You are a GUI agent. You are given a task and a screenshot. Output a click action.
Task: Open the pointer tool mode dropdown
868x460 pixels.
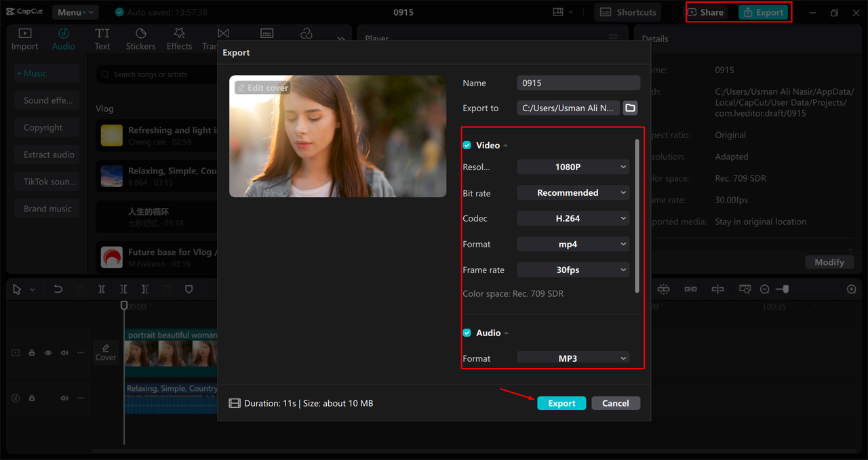[33, 289]
